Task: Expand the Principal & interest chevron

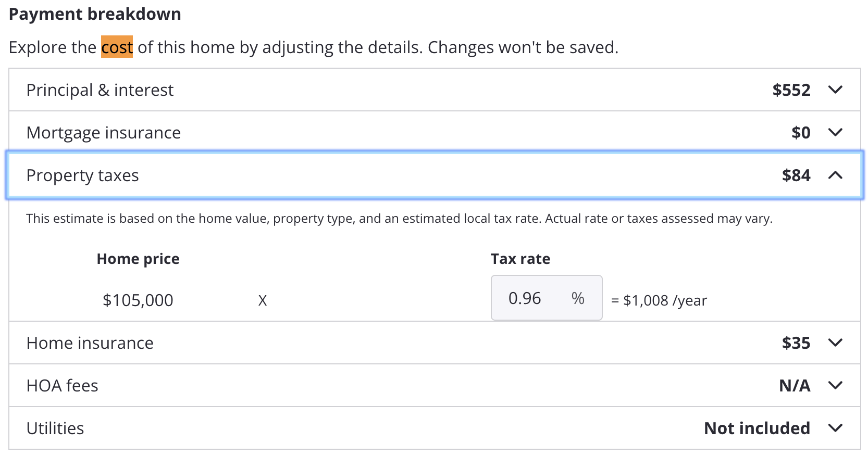Action: pyautogui.click(x=835, y=90)
